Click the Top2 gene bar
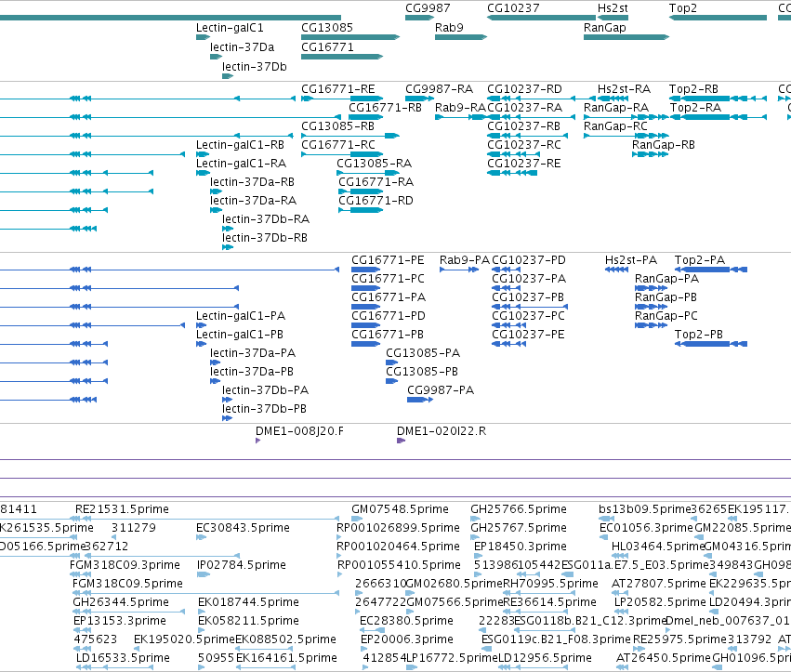This screenshot has width=791, height=672. (718, 18)
